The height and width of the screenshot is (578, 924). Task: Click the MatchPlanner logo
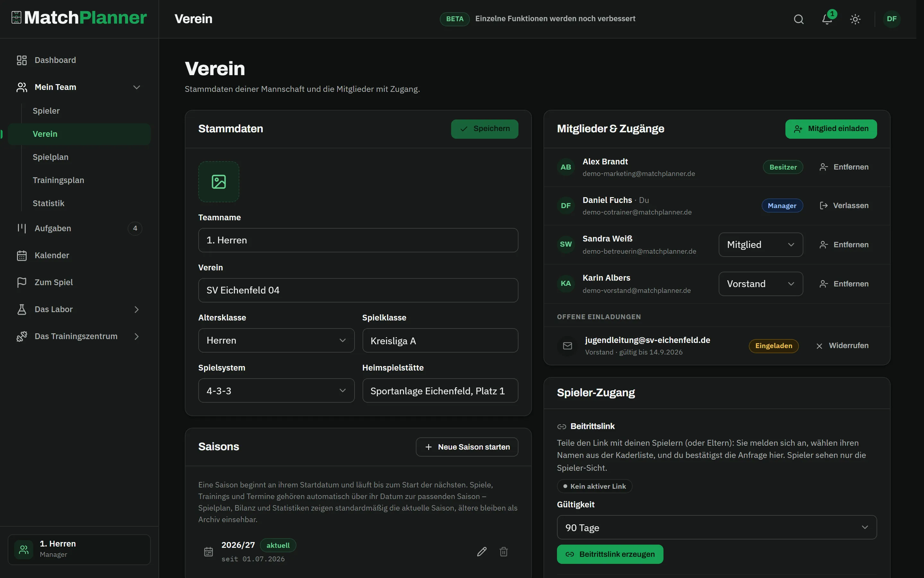tap(79, 18)
